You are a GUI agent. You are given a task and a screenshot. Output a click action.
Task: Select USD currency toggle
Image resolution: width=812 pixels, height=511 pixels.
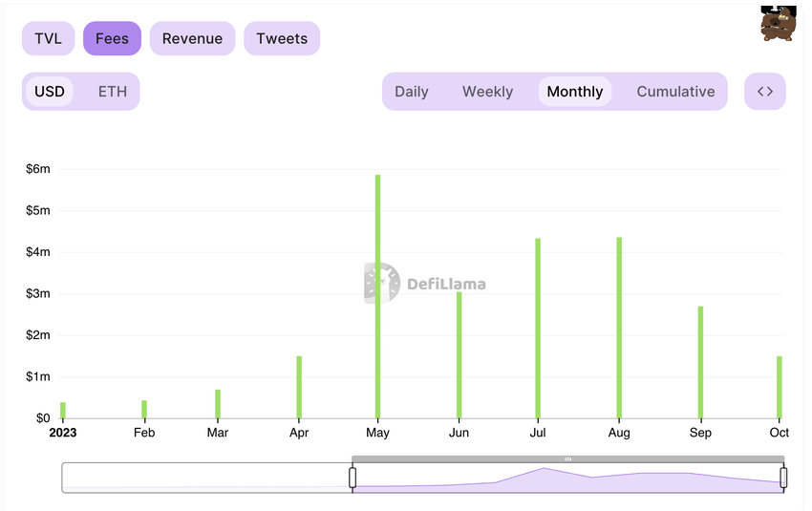50,92
